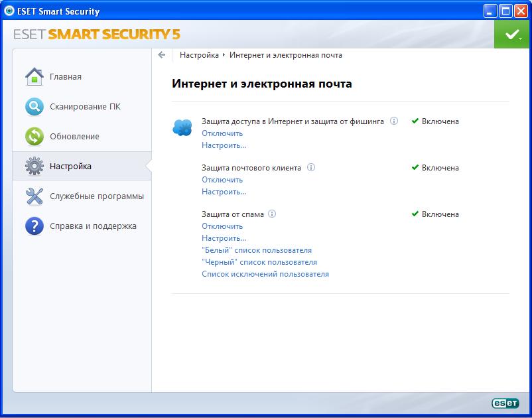Click the Главная house icon
The width and height of the screenshot is (532, 418).
34,77
